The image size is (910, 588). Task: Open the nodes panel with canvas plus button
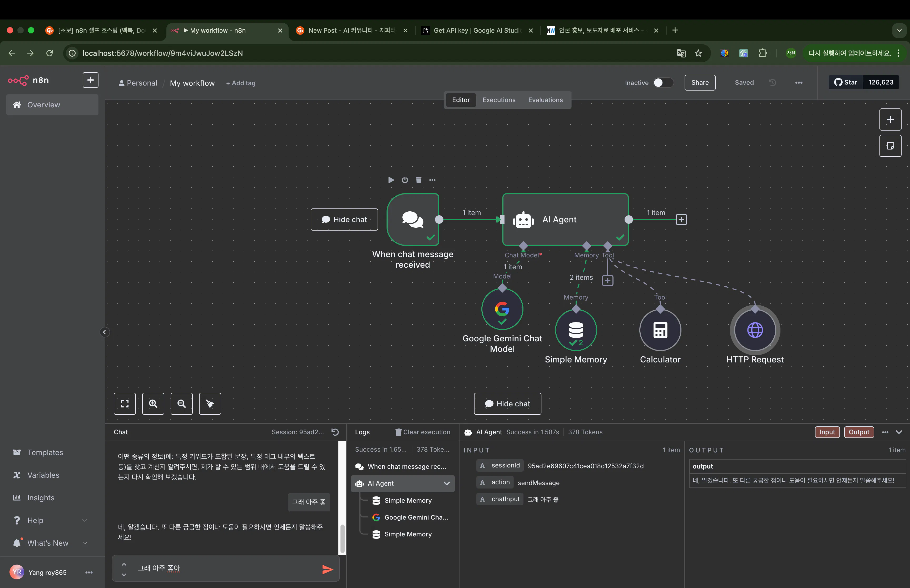tap(891, 119)
